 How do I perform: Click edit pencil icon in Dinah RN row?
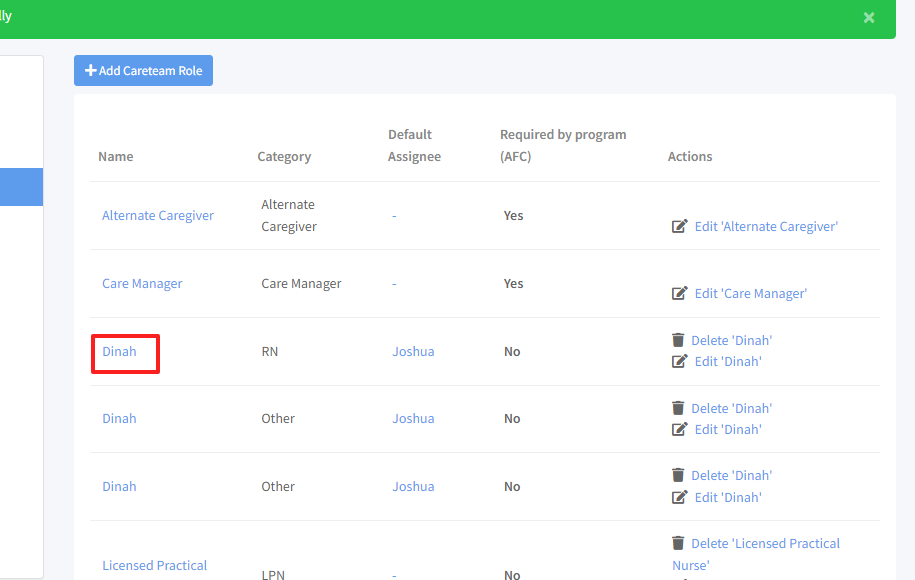[x=680, y=362]
